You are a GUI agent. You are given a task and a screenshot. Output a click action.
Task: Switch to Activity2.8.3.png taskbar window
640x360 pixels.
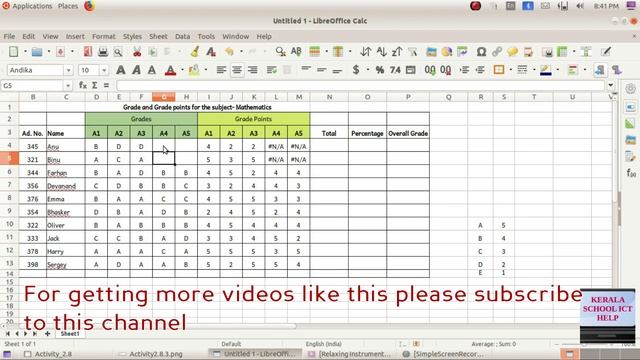[x=151, y=354]
